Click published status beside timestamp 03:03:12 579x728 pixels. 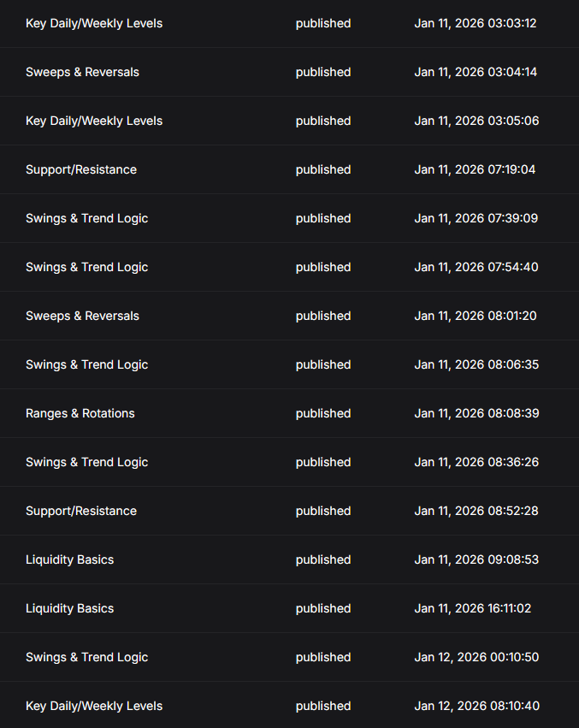pyautogui.click(x=323, y=23)
